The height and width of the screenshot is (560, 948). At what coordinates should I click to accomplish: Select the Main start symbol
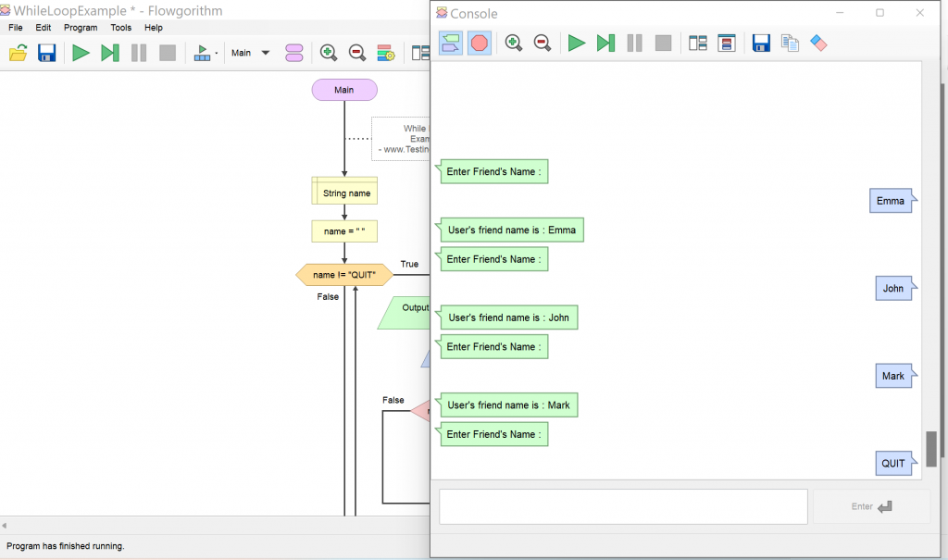pos(344,90)
